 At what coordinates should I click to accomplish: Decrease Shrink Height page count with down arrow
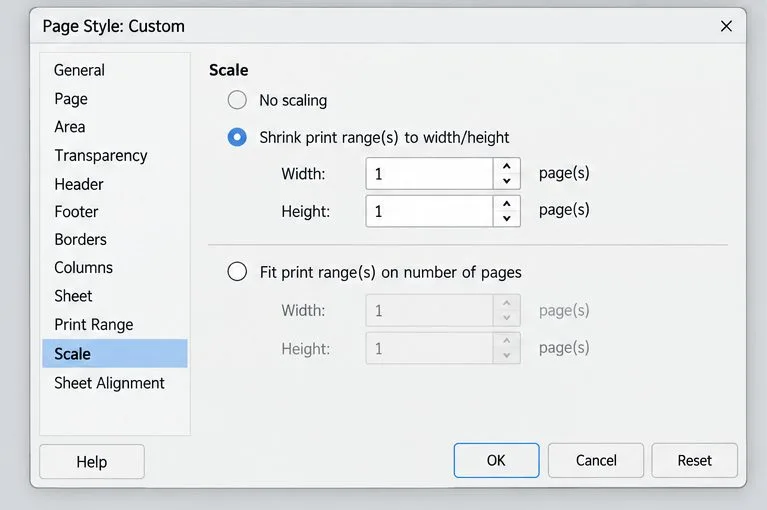pos(507,219)
